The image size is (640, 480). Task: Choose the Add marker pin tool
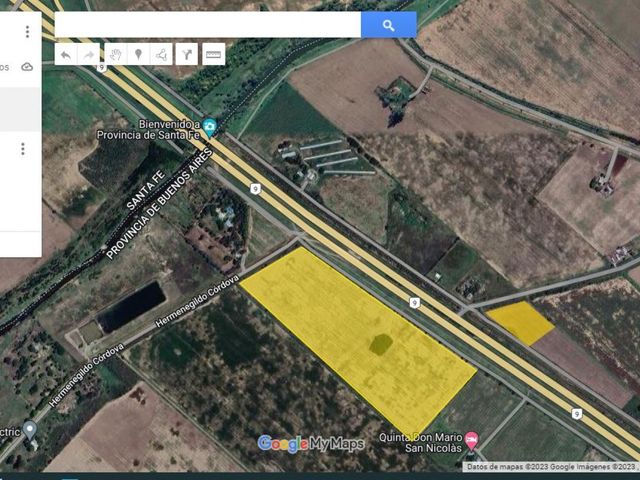(139, 54)
